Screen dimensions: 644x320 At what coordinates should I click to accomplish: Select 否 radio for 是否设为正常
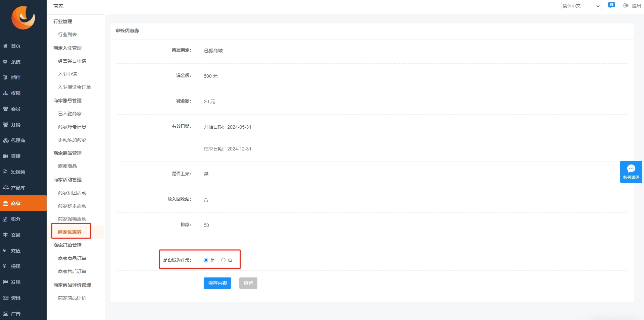(223, 260)
